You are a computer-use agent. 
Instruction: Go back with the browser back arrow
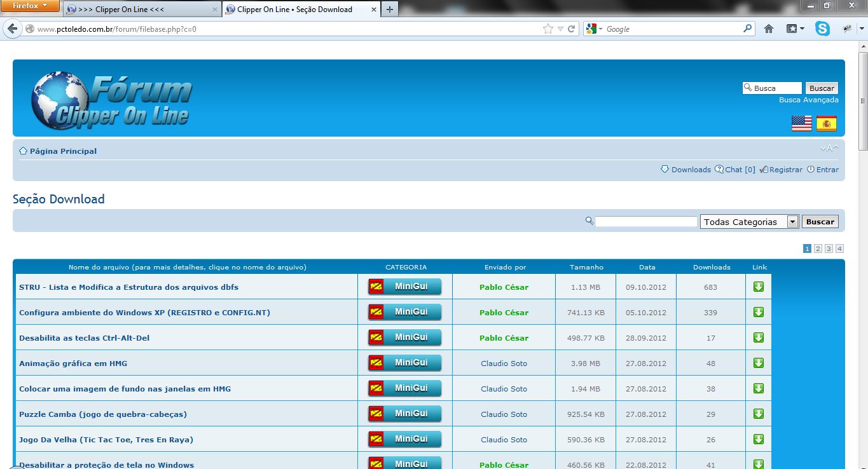point(12,29)
